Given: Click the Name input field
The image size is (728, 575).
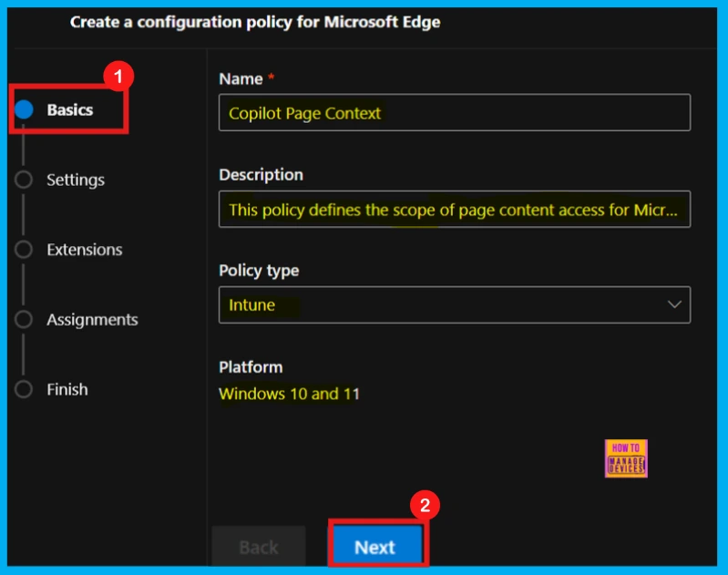Looking at the screenshot, I should (x=455, y=113).
